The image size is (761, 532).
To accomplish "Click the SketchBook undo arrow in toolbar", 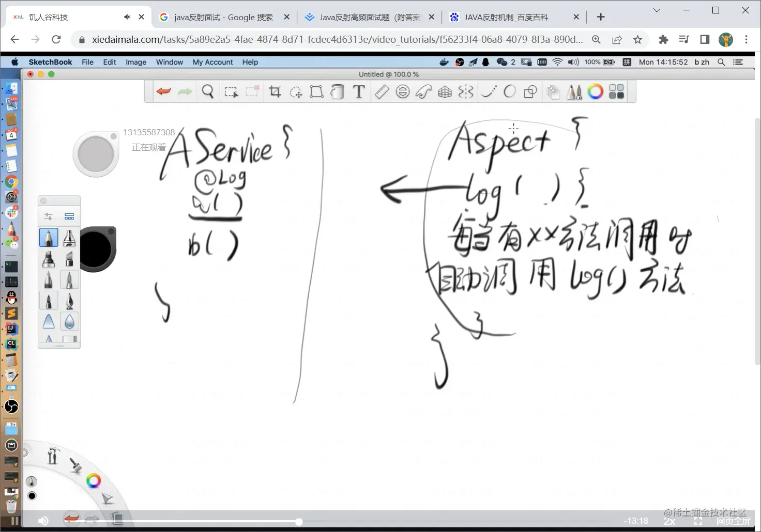I will tap(163, 92).
